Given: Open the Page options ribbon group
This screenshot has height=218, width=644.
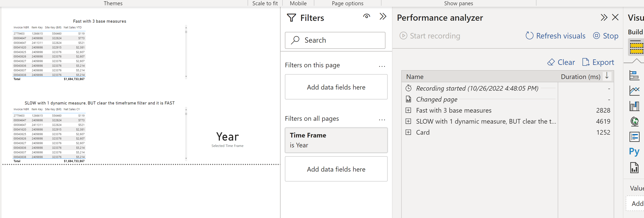Looking at the screenshot, I should (347, 3).
